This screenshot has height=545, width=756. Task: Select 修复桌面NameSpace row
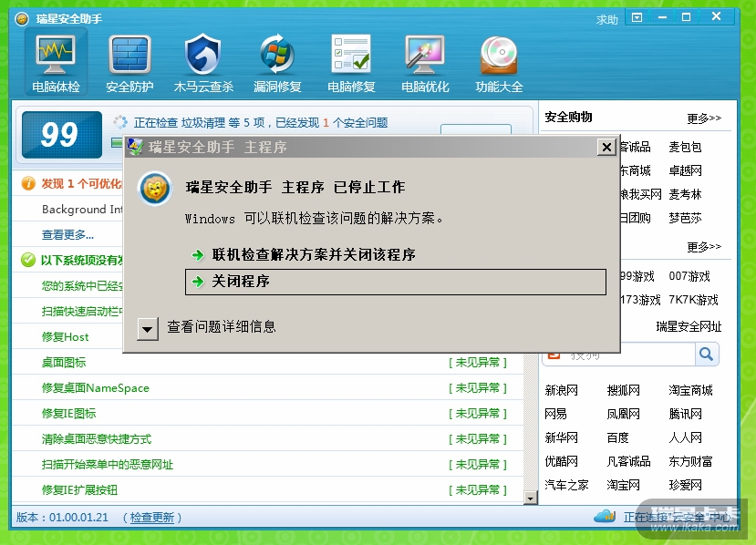tap(267, 388)
